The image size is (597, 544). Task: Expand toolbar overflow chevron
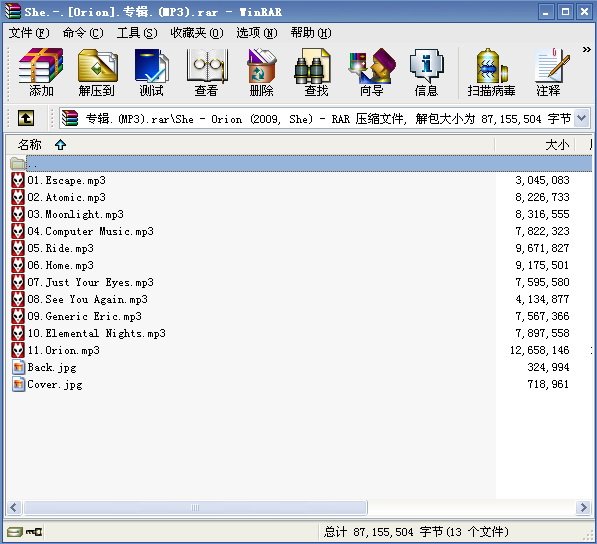coord(586,49)
